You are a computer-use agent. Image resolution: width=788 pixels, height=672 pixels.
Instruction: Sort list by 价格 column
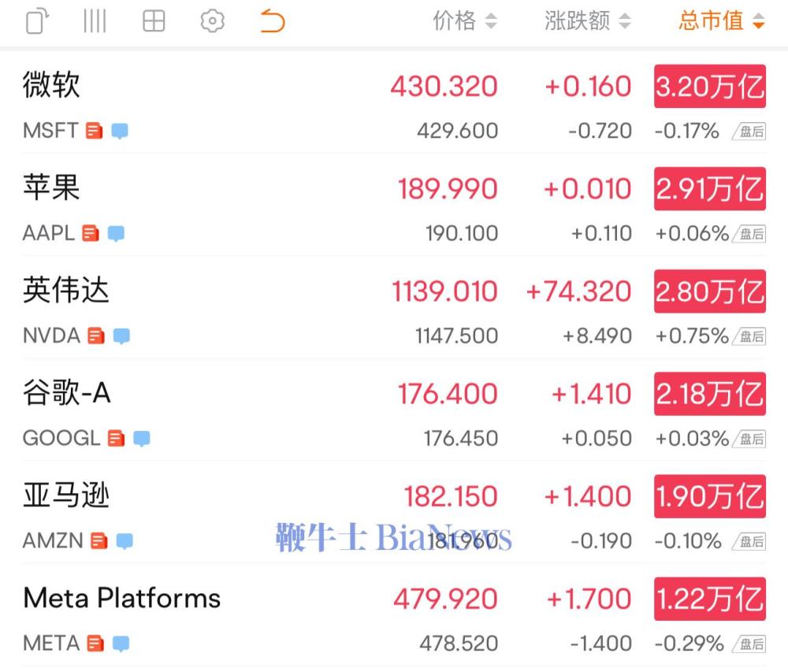(465, 21)
